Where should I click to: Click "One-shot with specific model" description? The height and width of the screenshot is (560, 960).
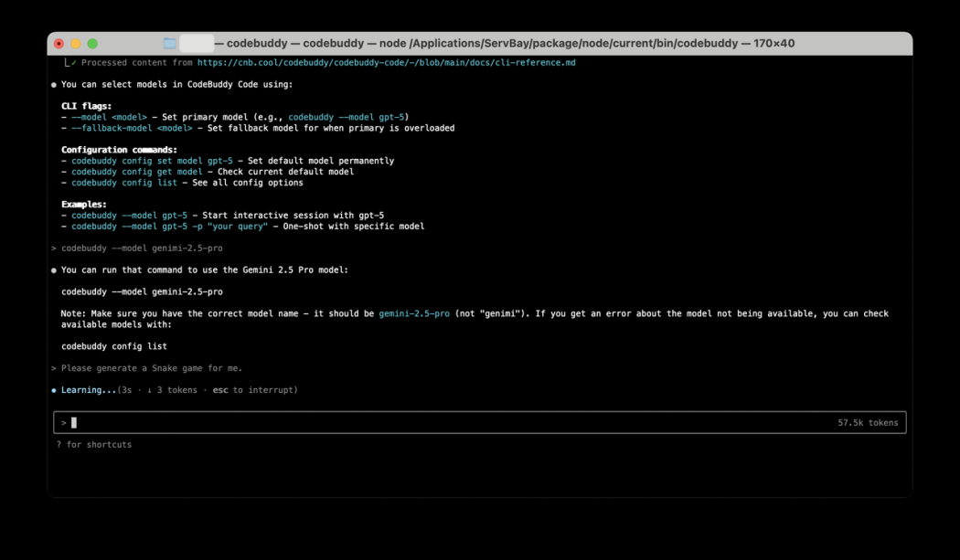click(353, 226)
